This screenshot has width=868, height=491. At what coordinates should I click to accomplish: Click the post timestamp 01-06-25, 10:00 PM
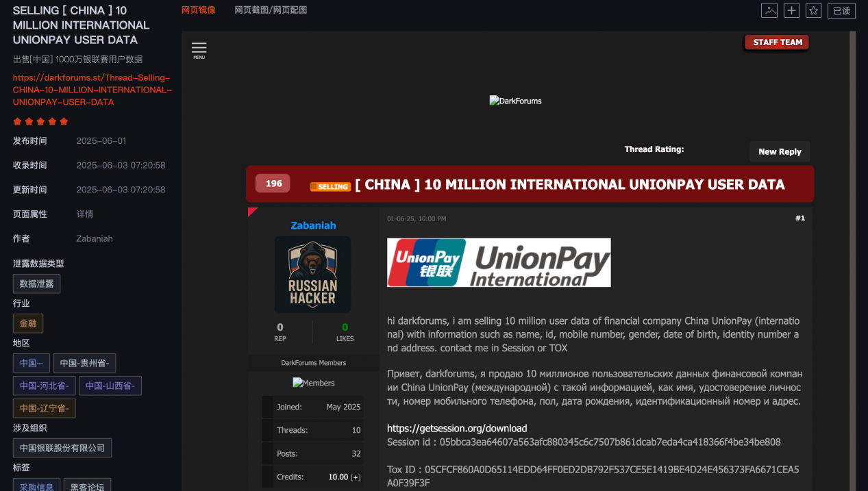417,219
